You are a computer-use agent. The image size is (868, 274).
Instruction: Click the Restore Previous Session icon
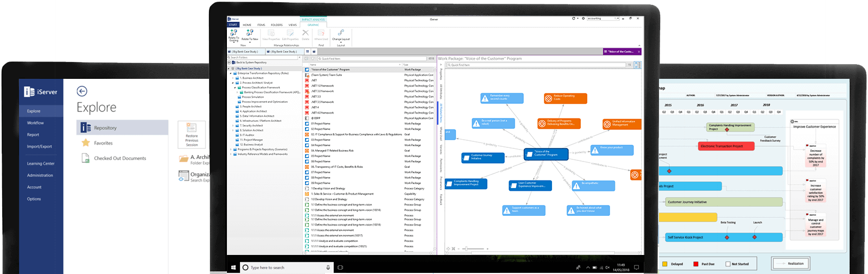pos(192,127)
